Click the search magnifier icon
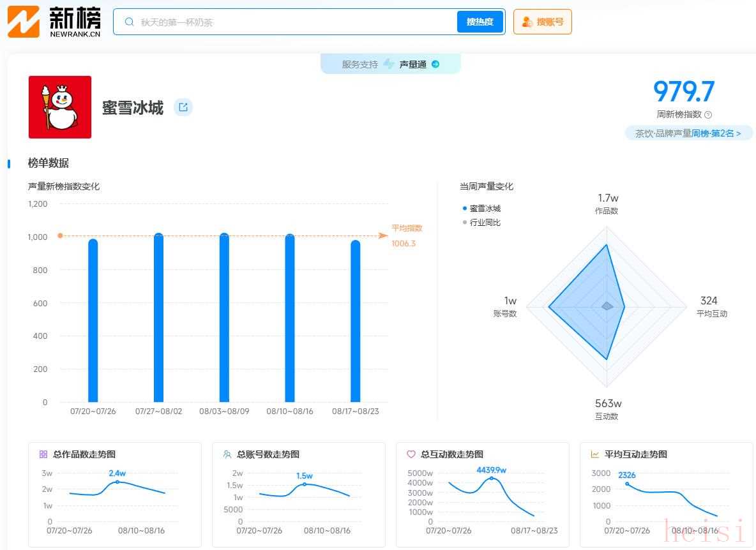The height and width of the screenshot is (550, 756). pos(129,22)
